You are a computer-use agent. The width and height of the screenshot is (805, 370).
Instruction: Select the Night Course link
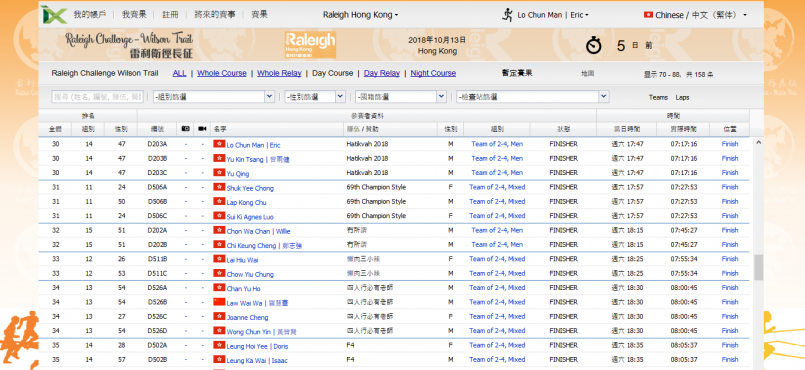433,73
